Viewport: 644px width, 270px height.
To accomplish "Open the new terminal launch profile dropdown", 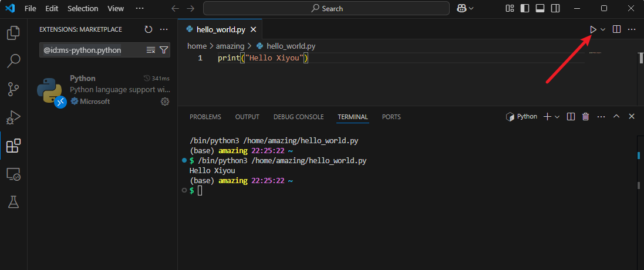I will click(x=557, y=117).
